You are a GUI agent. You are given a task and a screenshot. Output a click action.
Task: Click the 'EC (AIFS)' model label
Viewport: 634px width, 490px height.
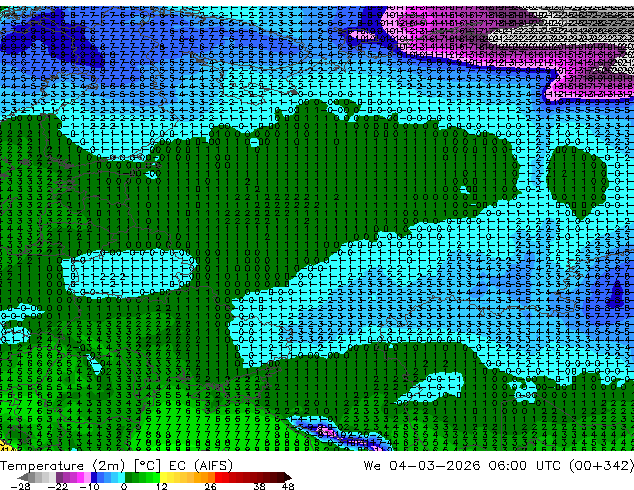pos(201,465)
